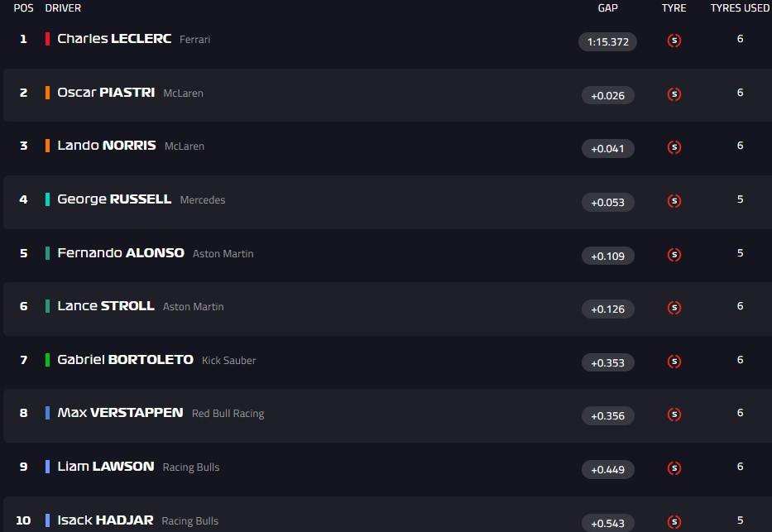Sort by the GAP column header
The image size is (772, 532).
(607, 8)
